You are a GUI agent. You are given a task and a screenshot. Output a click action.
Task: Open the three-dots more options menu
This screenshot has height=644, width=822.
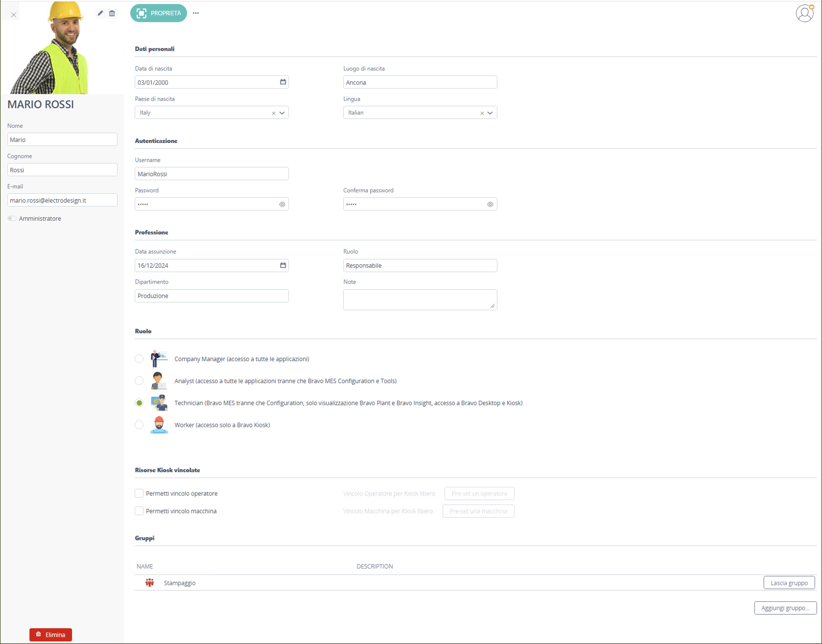pos(196,13)
